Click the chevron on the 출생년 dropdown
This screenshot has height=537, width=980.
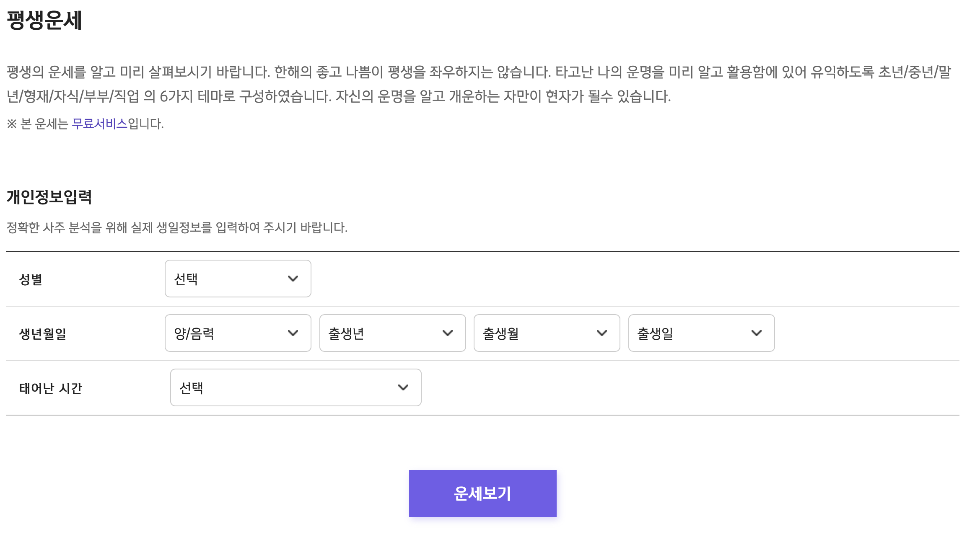(448, 333)
